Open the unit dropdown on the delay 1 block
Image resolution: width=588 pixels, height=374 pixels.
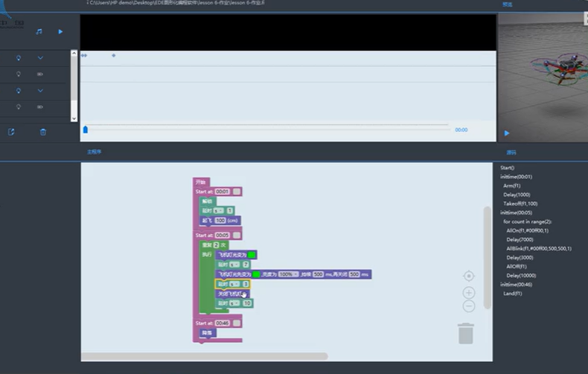(219, 211)
